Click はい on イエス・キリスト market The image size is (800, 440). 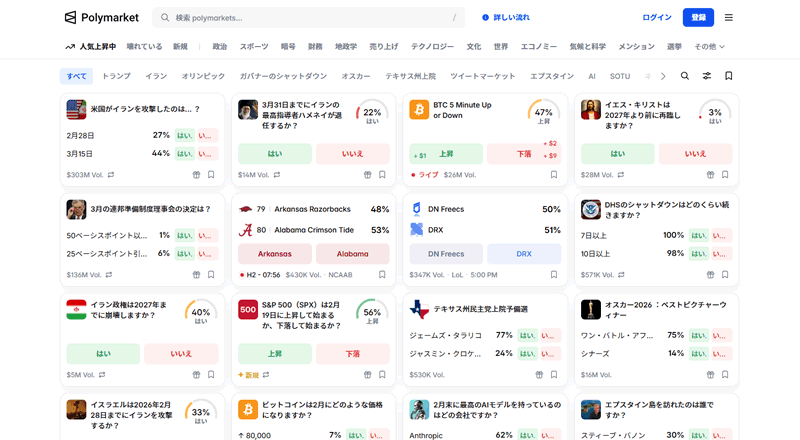click(618, 154)
